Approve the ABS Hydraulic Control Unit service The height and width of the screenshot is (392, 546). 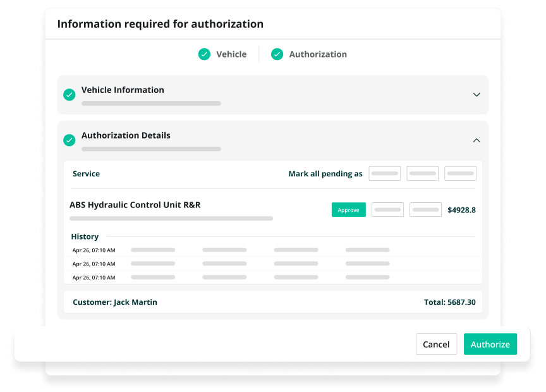click(348, 210)
